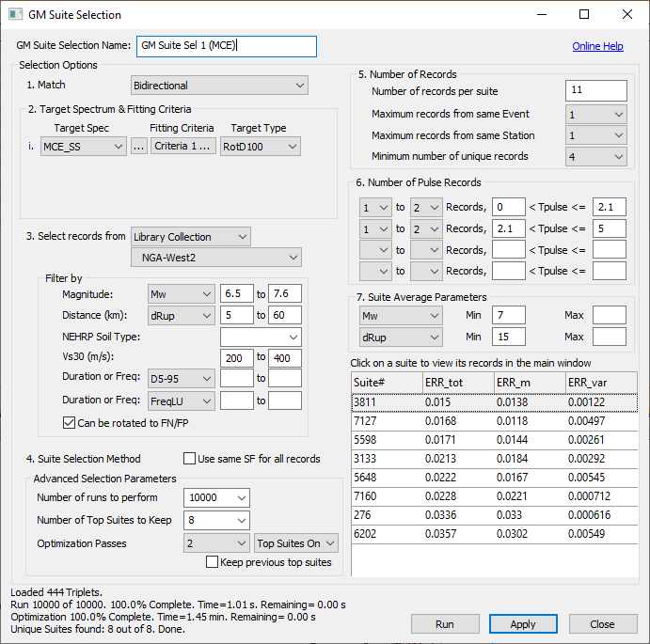Click the ellipsis button next to MCE_SS
The width and height of the screenshot is (650, 644).
point(138,146)
